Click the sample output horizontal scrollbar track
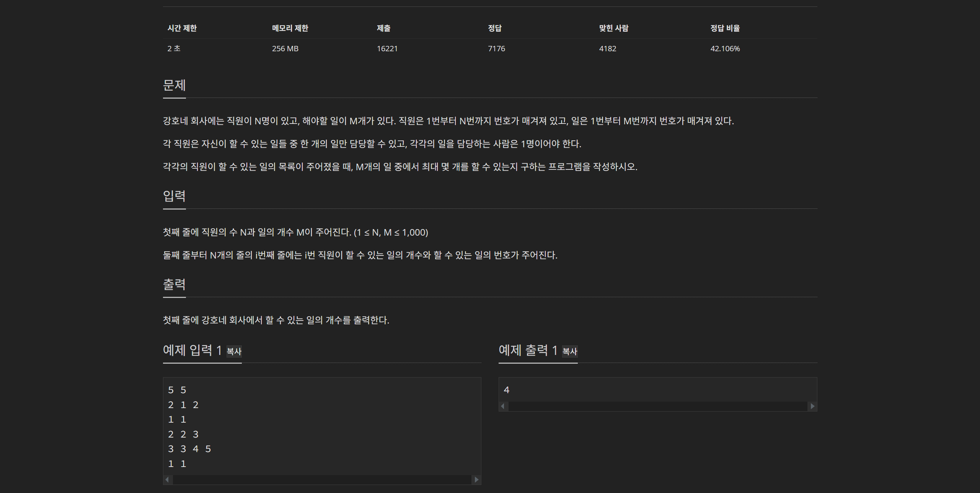This screenshot has width=980, height=493. (x=657, y=406)
